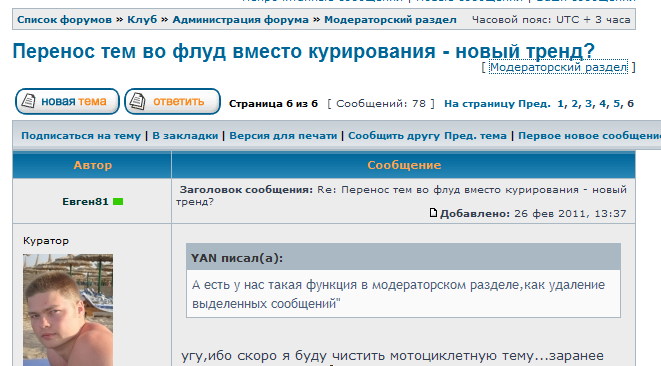661x366 pixels.
Task: Go to previous topic via Пред. тема
Action: pos(476,136)
